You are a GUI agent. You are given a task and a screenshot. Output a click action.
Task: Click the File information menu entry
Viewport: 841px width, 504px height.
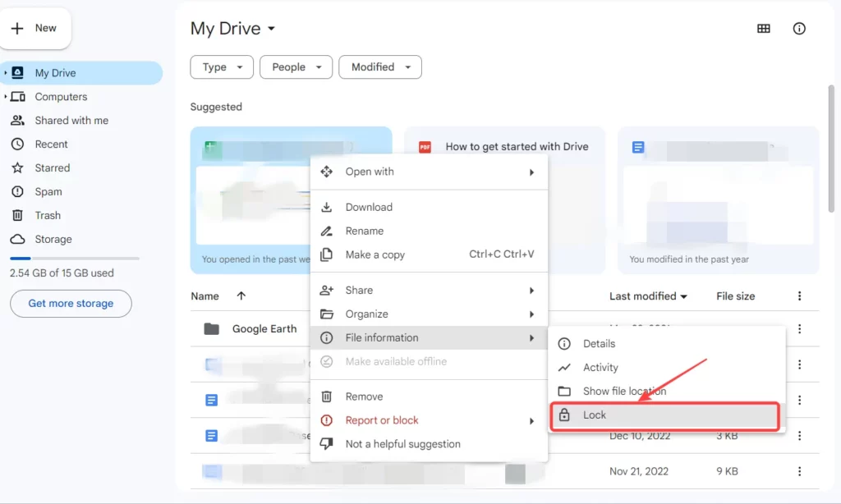(429, 338)
